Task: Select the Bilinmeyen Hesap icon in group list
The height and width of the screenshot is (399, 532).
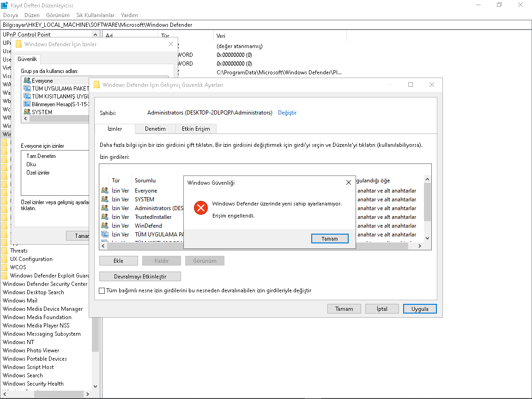Action: (x=27, y=104)
